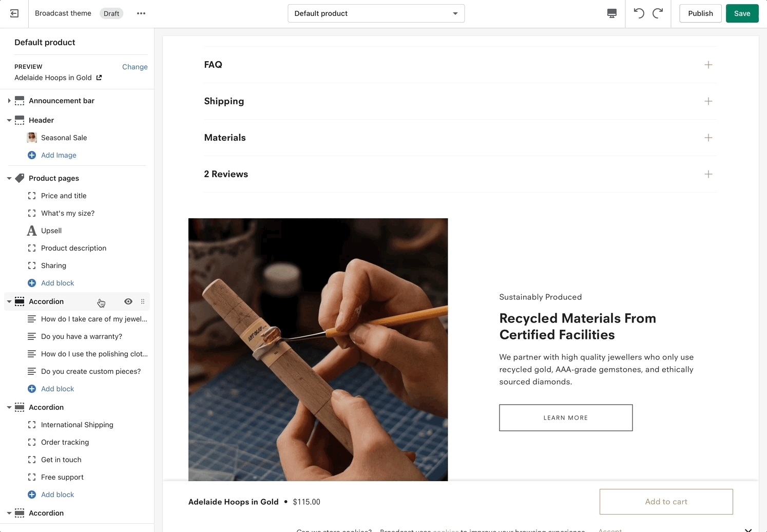The image size is (767, 532).
Task: Click the Publish button
Action: [x=700, y=13]
